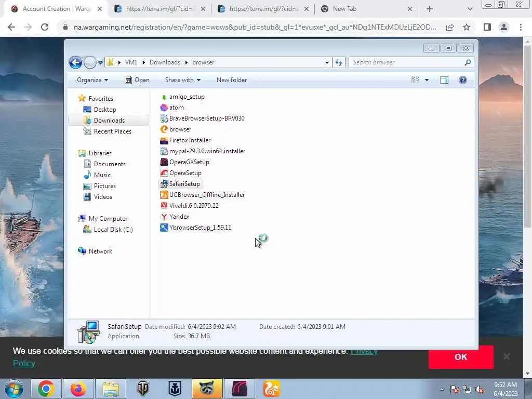Expand Chrome tab search chevron
This screenshot has width=532, height=399.
point(470,9)
